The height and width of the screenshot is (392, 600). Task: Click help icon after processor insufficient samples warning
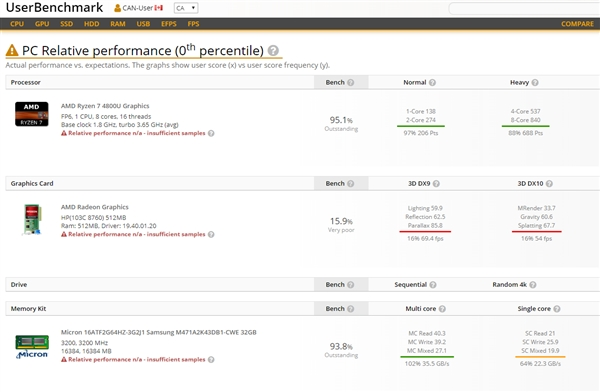(211, 133)
